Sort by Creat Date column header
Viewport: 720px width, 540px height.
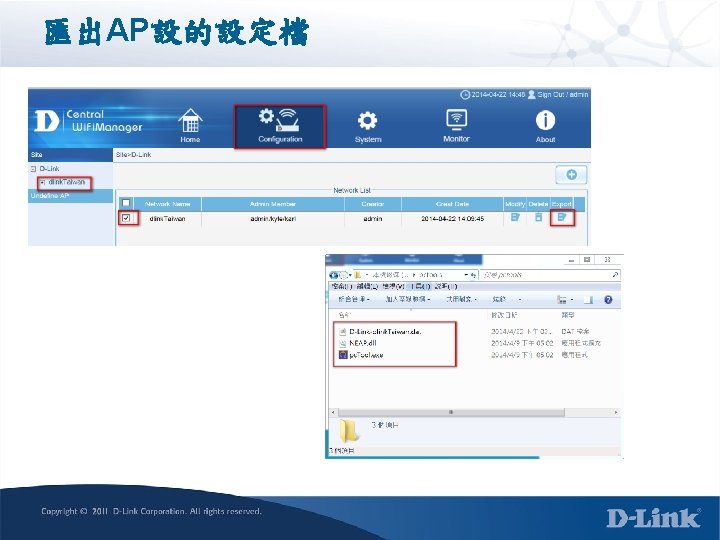tap(452, 204)
